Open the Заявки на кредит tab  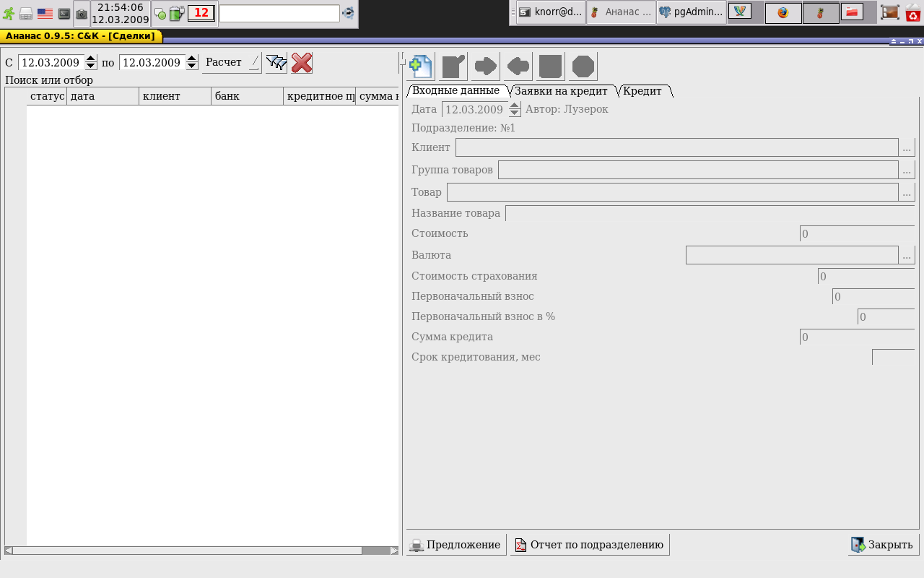(562, 91)
